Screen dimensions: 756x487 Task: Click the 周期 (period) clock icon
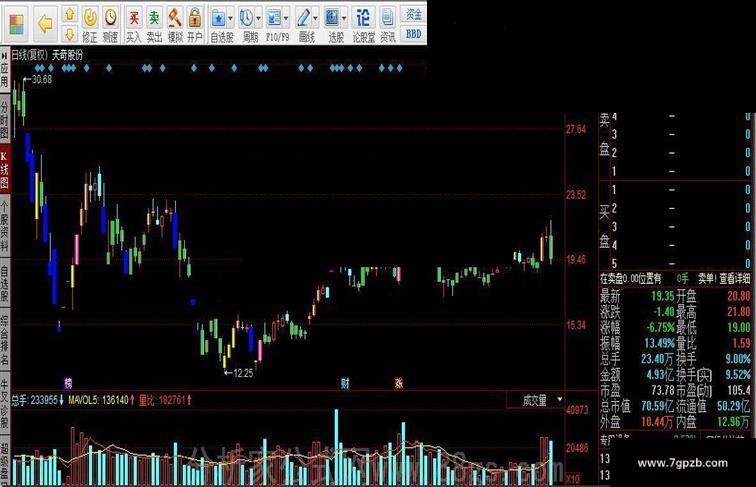pyautogui.click(x=246, y=19)
